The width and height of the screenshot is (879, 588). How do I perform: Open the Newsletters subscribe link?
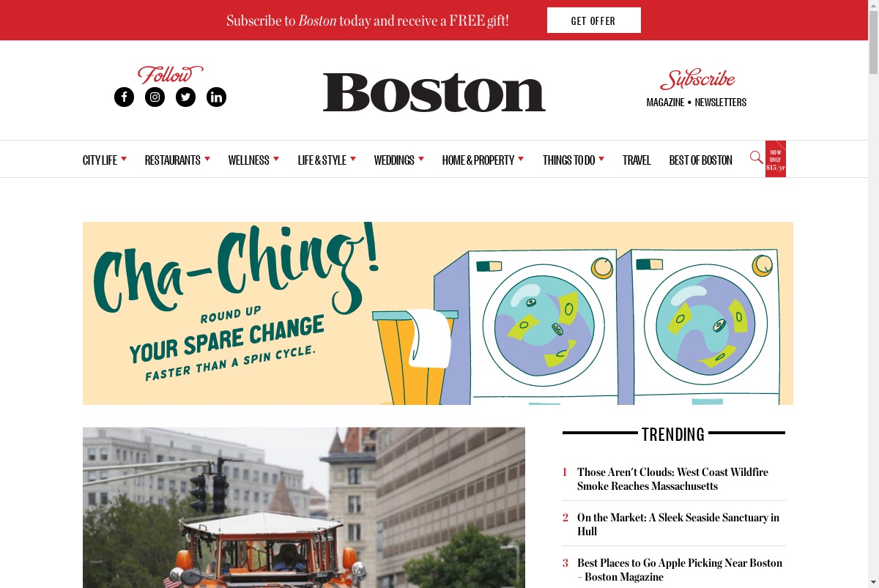pos(721,103)
